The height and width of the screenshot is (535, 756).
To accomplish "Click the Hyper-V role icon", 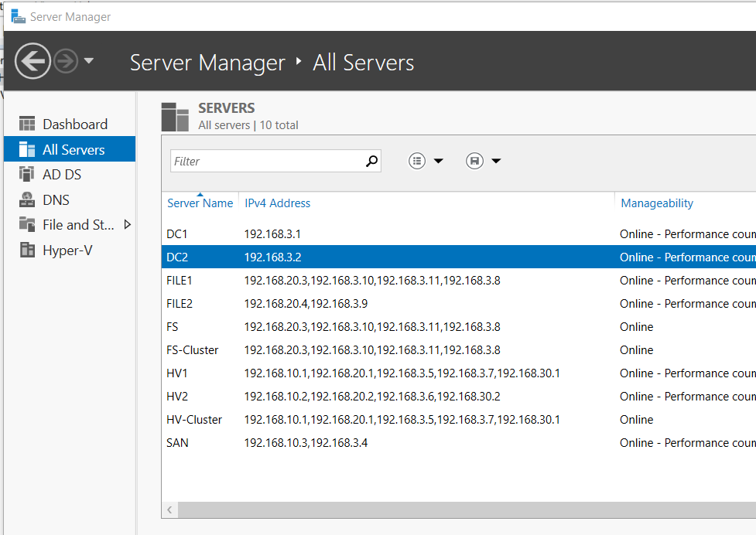I will [27, 250].
